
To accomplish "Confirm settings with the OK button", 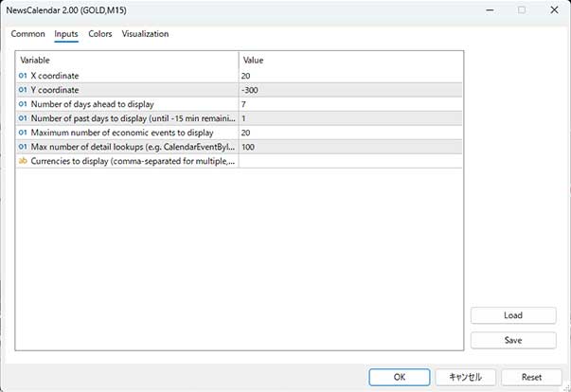I will (399, 377).
